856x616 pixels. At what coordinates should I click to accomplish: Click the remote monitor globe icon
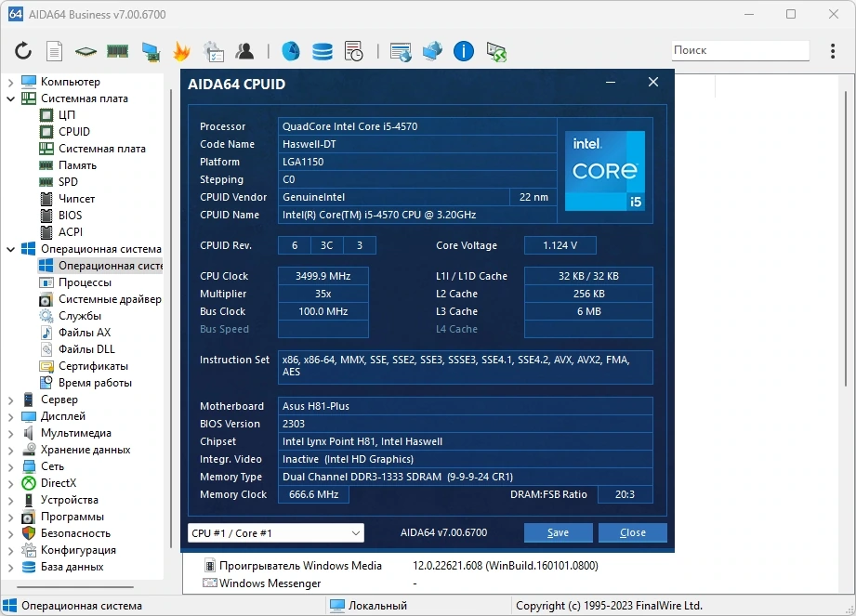pos(401,52)
